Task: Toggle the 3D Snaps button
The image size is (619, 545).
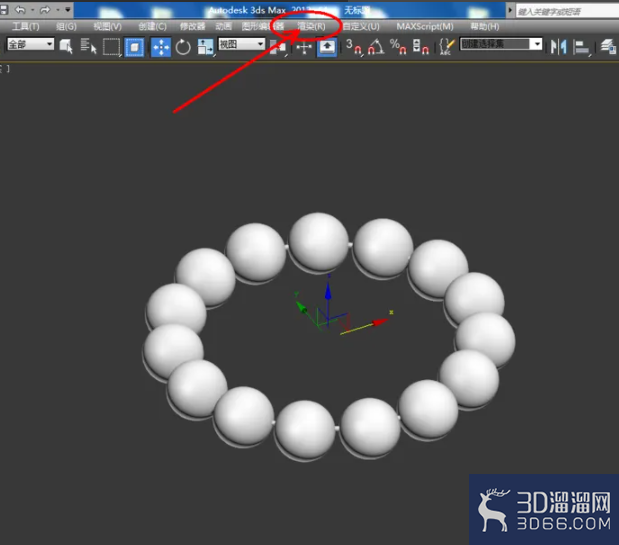Action: [x=354, y=47]
